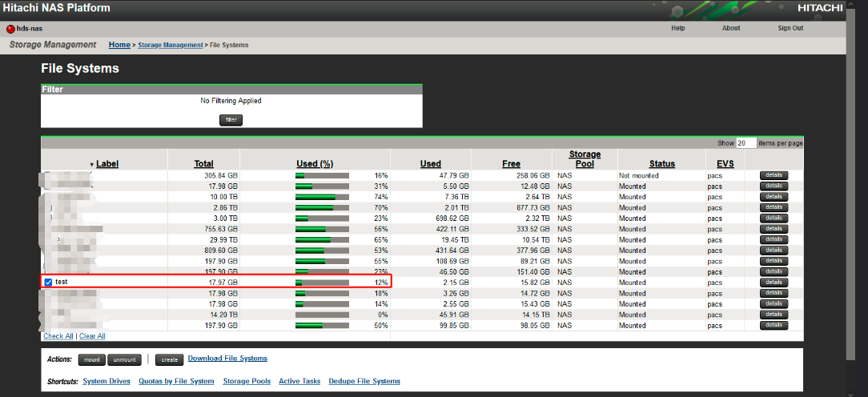Untick the checkbox for the test file system
The image size is (868, 397).
click(48, 283)
